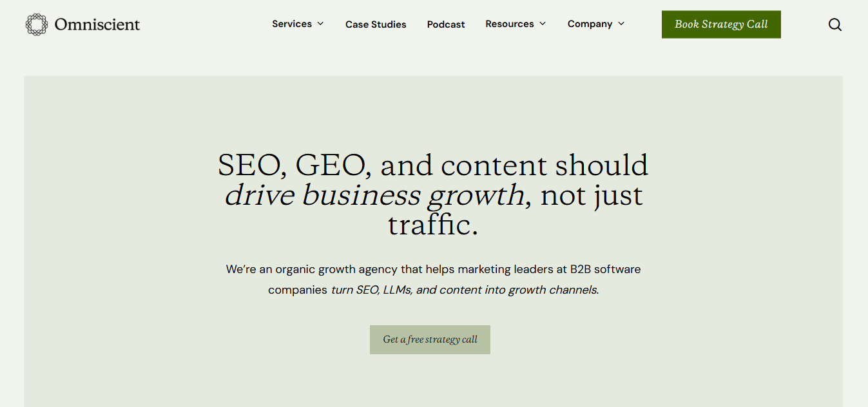Click the chevron icon beside Resources

(x=543, y=24)
